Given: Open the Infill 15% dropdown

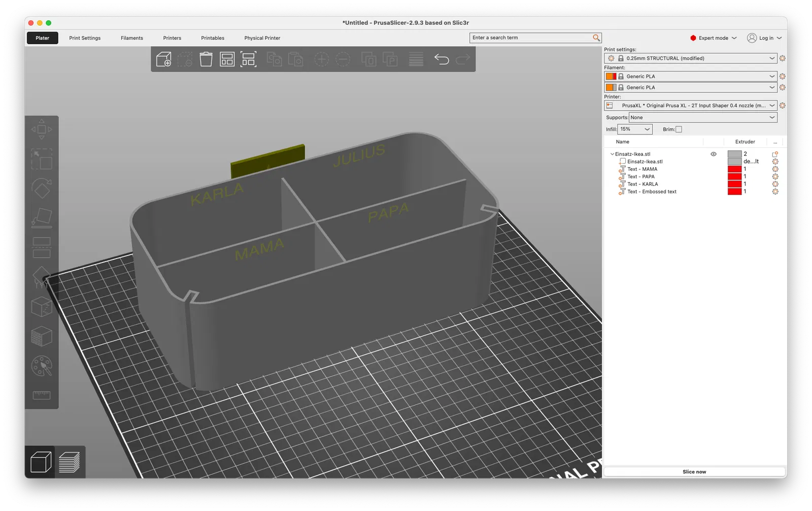Looking at the screenshot, I should pyautogui.click(x=634, y=130).
